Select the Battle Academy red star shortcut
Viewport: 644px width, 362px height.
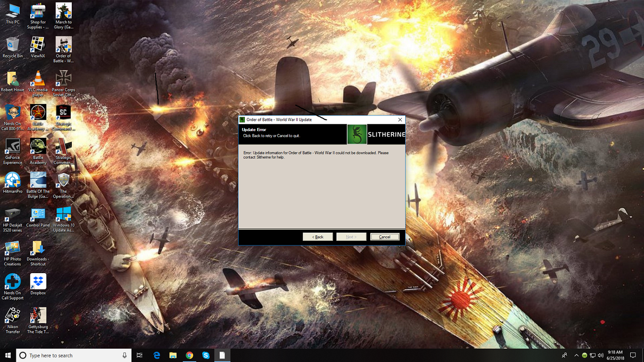[x=38, y=117]
